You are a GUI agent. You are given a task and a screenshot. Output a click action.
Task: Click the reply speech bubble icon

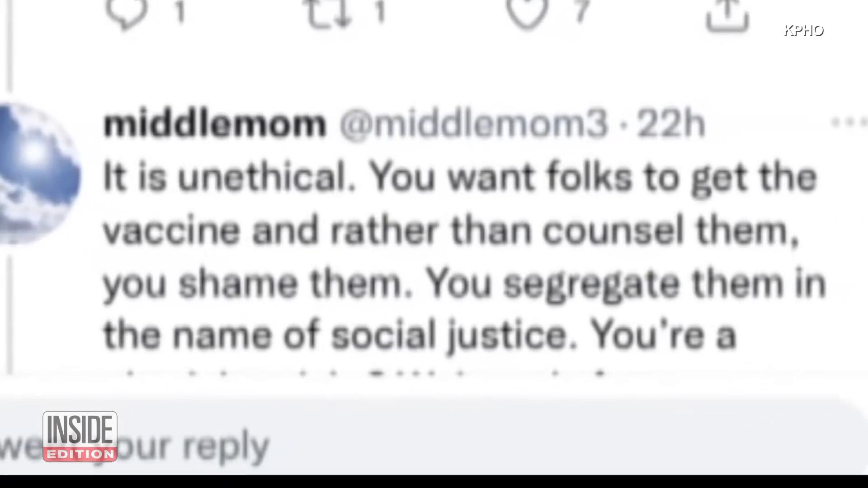127,14
